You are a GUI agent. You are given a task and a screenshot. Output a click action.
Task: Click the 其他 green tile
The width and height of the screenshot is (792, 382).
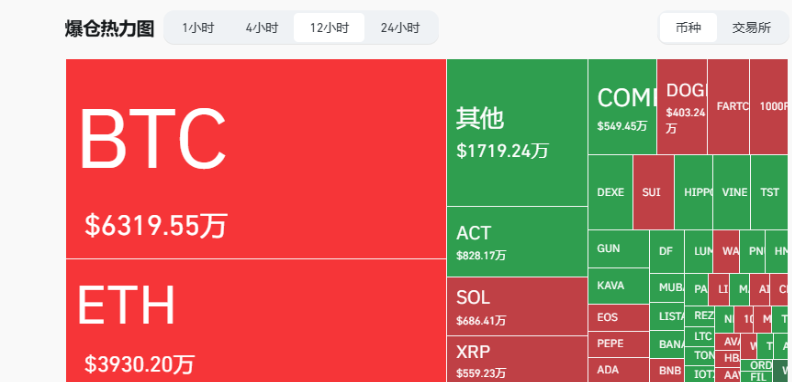517,132
